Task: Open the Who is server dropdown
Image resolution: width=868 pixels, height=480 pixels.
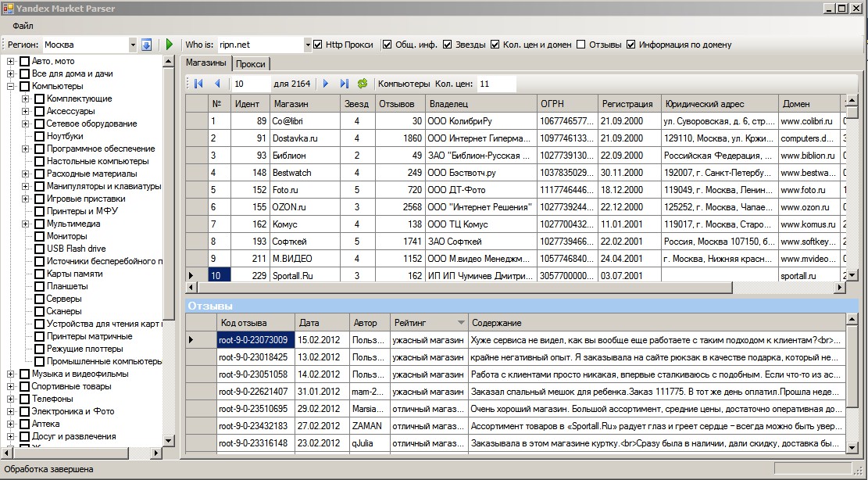Action: (308, 45)
